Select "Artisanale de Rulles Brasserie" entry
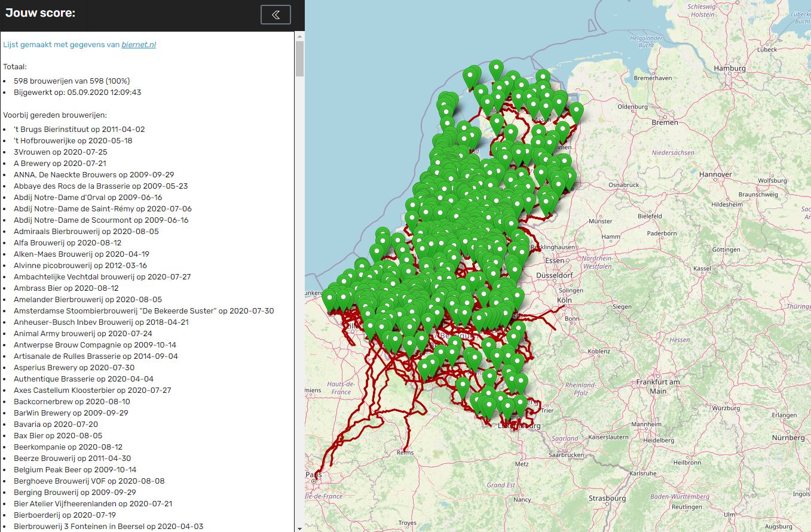The width and height of the screenshot is (811, 532). click(96, 356)
